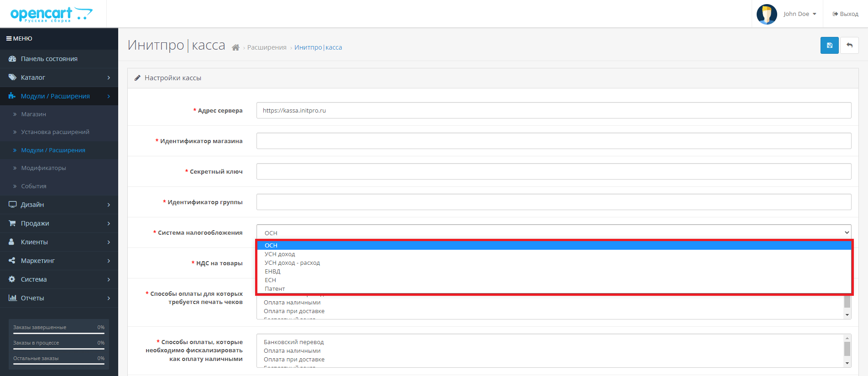
Task: Open the John Doe user dropdown
Action: (800, 14)
